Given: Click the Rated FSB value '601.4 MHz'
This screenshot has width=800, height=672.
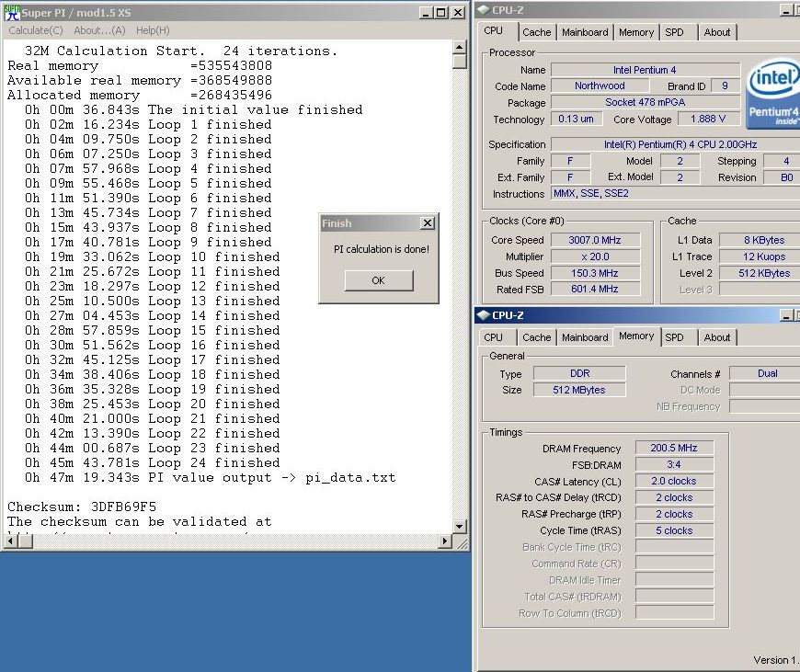Looking at the screenshot, I should [595, 290].
